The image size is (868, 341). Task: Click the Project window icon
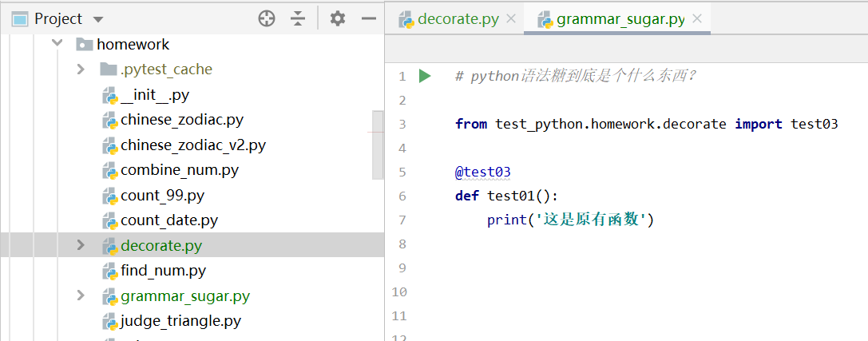point(20,18)
